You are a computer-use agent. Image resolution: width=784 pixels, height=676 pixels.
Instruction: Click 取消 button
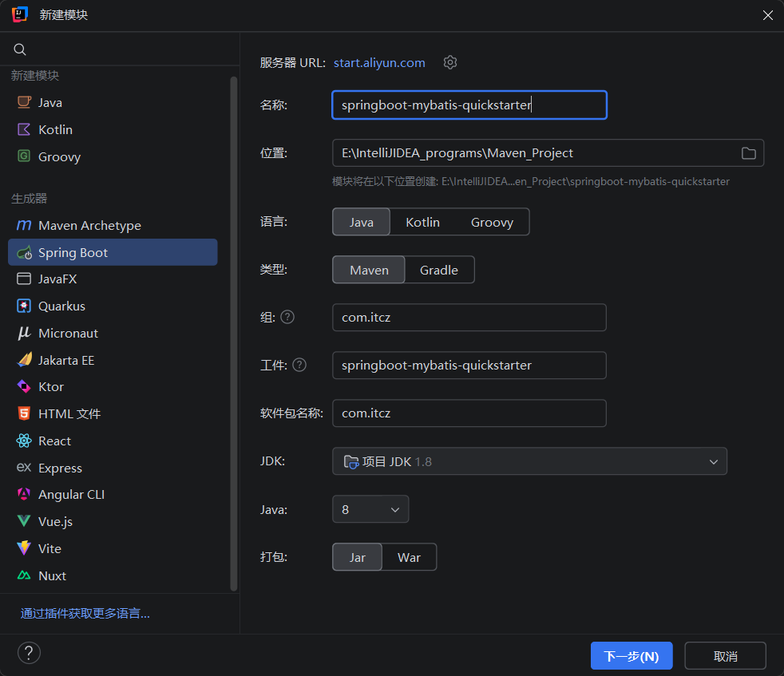[x=725, y=655]
